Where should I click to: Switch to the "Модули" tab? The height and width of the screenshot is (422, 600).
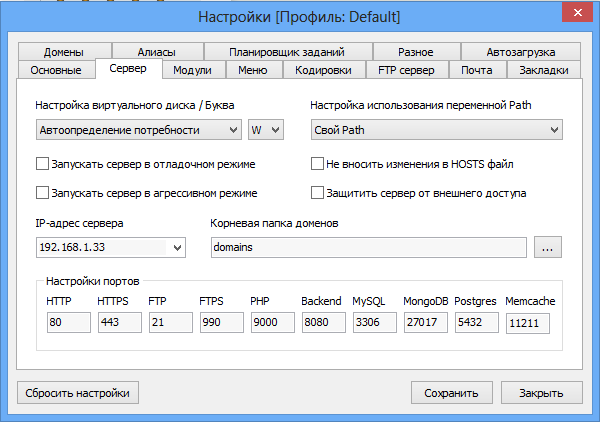(x=192, y=70)
